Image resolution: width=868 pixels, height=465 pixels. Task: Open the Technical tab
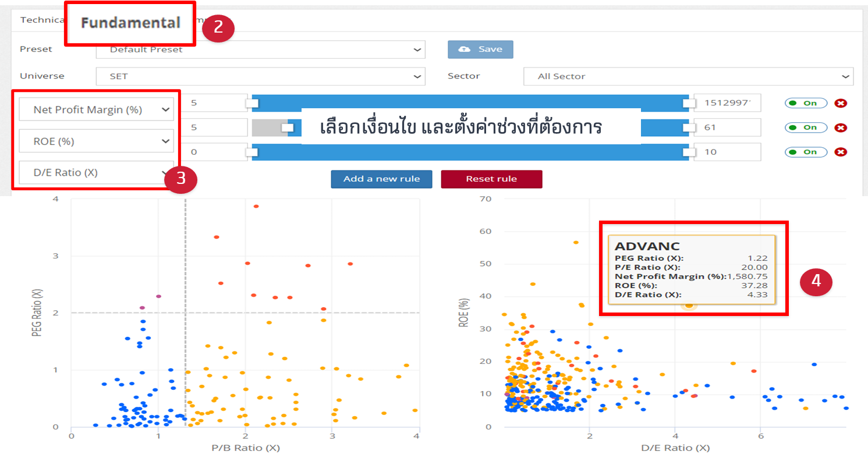[x=42, y=20]
